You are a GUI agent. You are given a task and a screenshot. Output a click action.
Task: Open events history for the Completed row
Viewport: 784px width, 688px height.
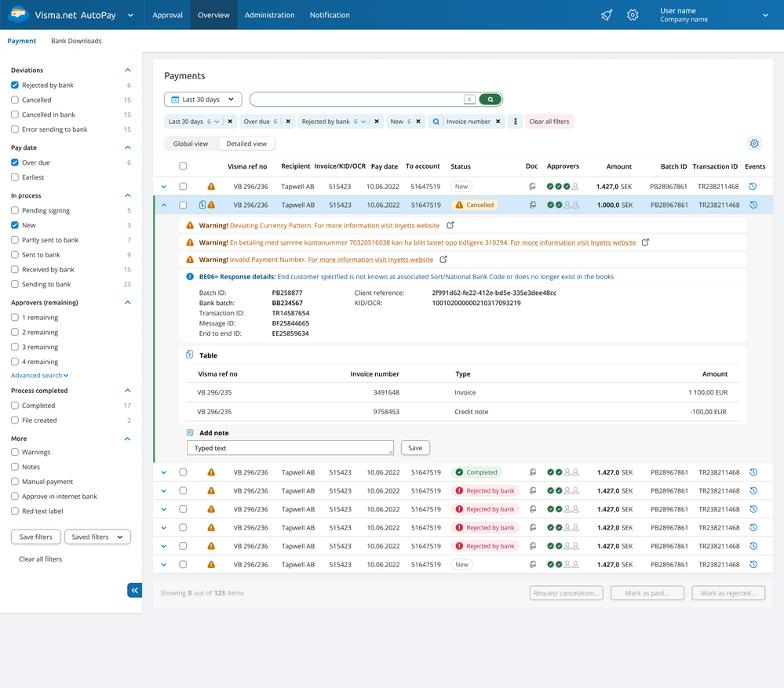point(753,472)
